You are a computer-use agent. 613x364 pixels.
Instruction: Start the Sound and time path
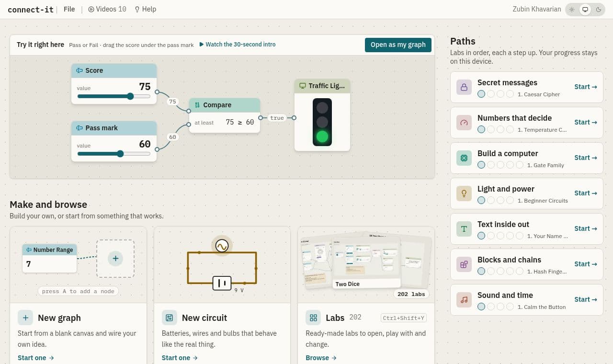click(586, 299)
